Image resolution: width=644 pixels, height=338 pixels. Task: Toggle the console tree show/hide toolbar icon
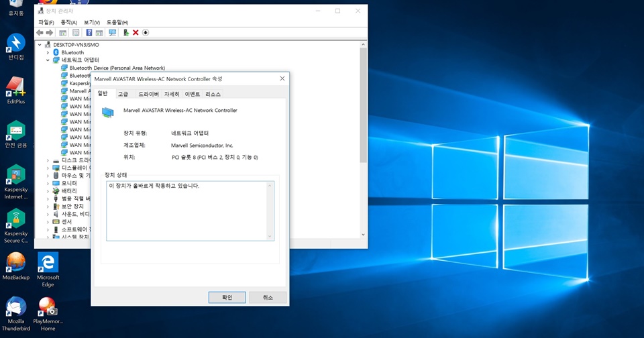(x=63, y=32)
